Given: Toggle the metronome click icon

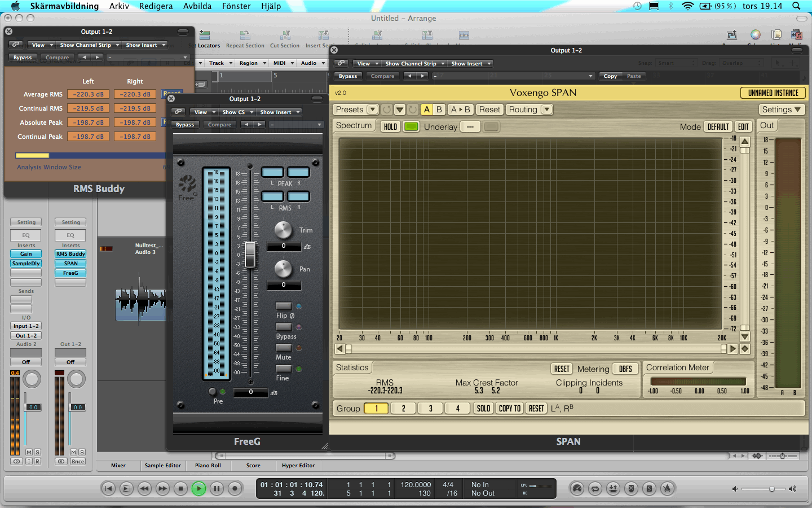Looking at the screenshot, I should [667, 488].
